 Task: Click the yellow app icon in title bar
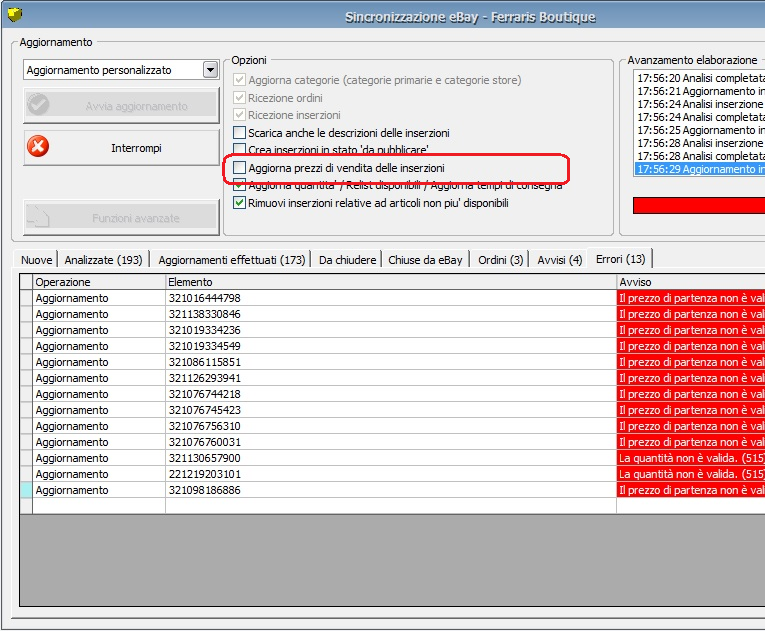click(x=15, y=15)
